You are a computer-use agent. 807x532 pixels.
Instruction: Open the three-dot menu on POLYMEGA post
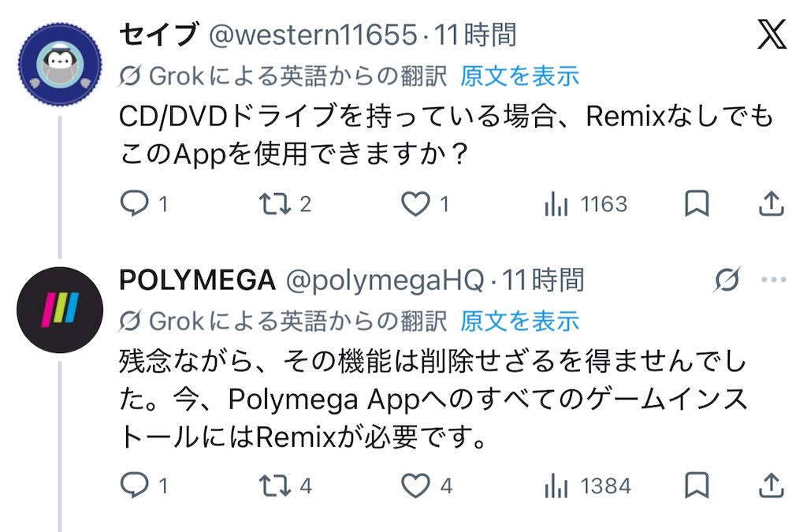click(774, 280)
